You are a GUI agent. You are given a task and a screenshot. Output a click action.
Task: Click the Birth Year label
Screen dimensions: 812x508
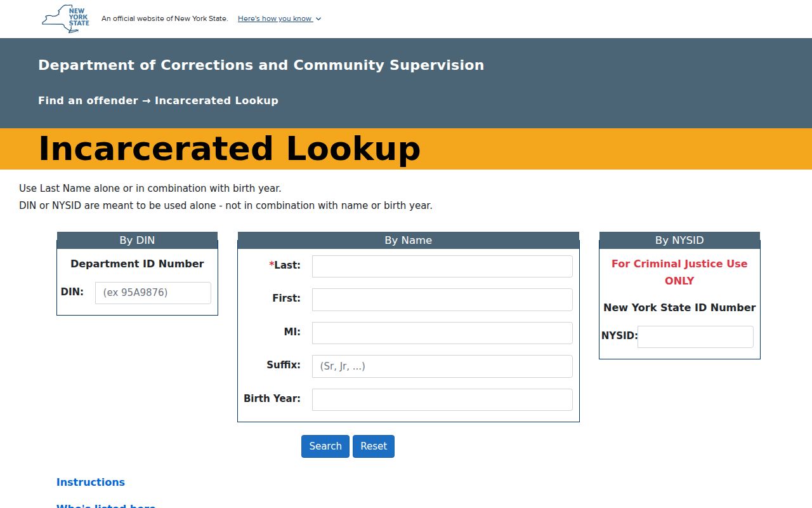272,398
